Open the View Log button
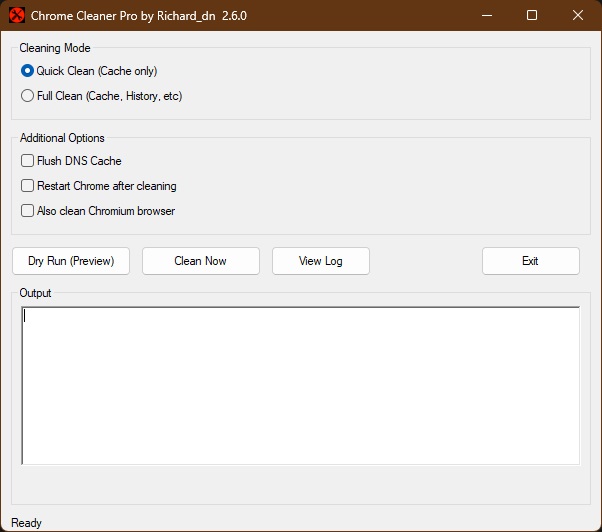 pos(321,261)
